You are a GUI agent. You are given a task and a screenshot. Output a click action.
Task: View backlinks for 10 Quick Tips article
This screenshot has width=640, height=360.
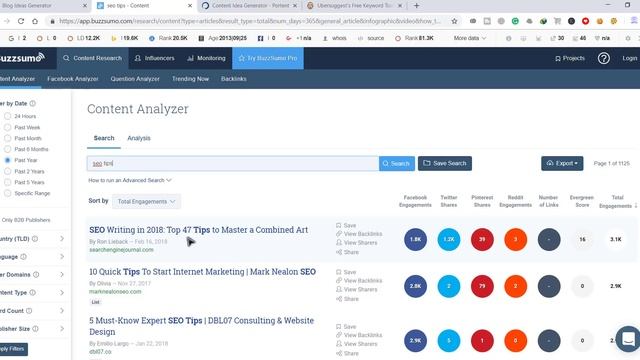pyautogui.click(x=359, y=280)
